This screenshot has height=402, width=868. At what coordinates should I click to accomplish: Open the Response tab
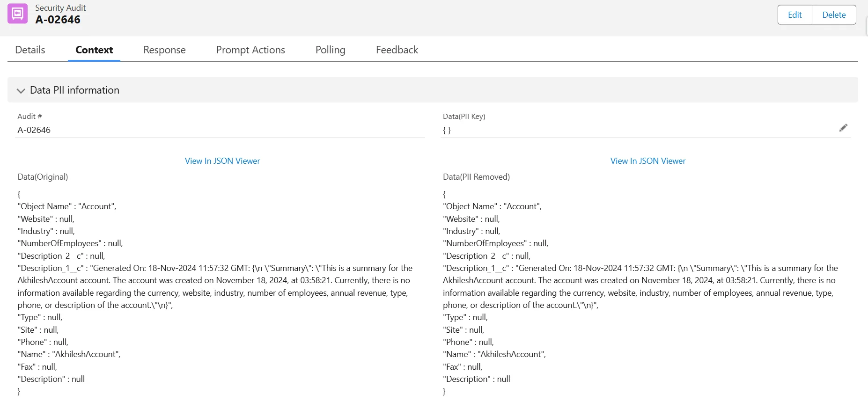(x=164, y=50)
